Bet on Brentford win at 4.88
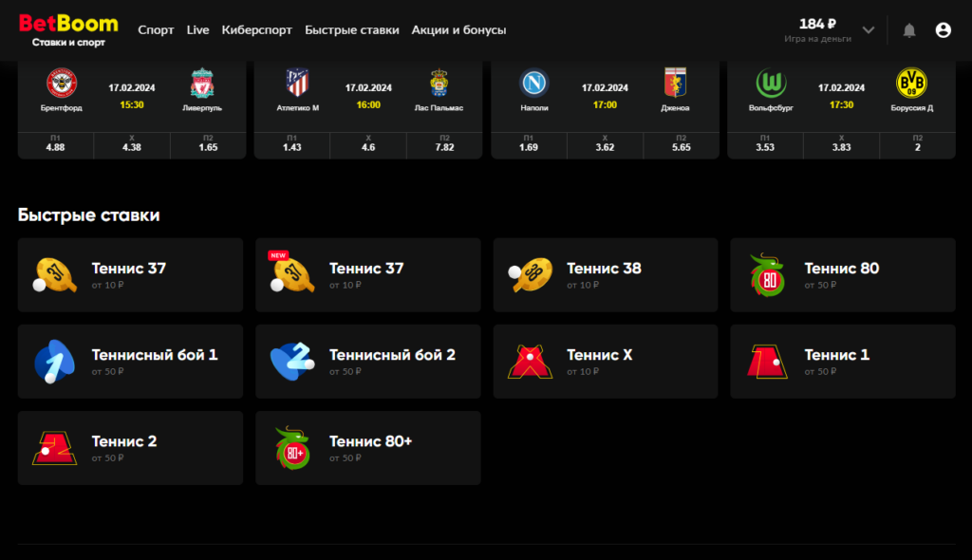The height and width of the screenshot is (560, 972). coord(55,145)
